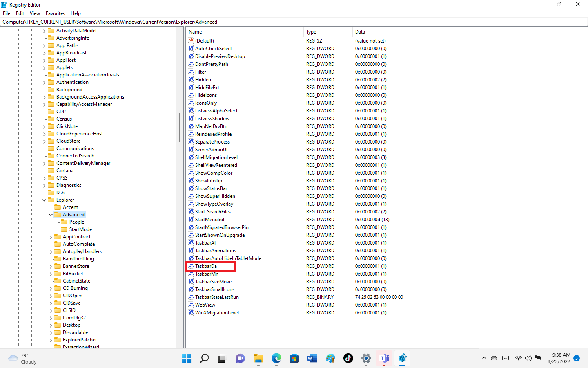588x368 pixels.
Task: Select the WinXMigrationLevel value
Action: (217, 312)
